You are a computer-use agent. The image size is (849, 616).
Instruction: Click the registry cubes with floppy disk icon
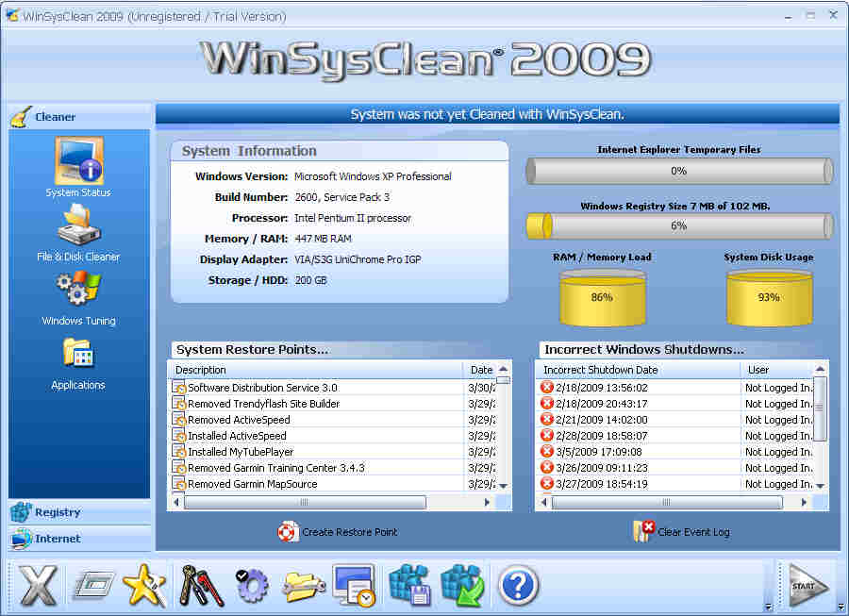(x=410, y=586)
